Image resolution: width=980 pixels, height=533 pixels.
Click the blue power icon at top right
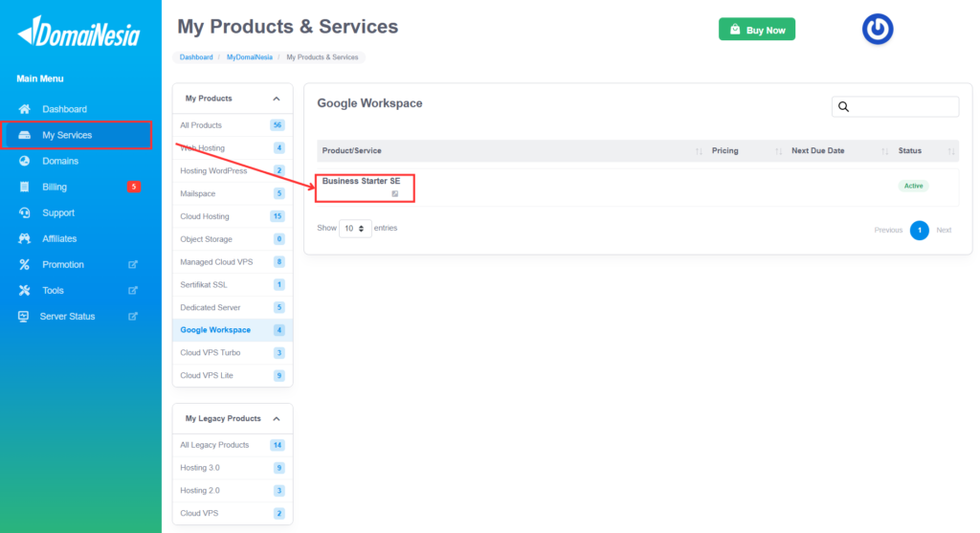coord(878,29)
